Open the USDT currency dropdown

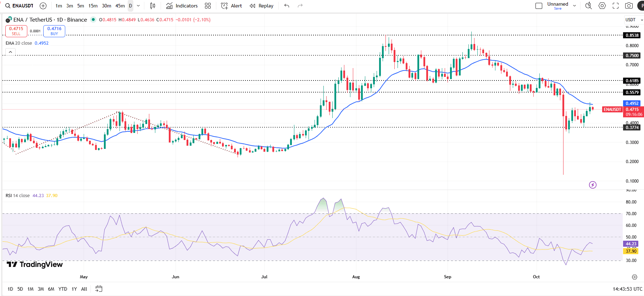point(634,20)
